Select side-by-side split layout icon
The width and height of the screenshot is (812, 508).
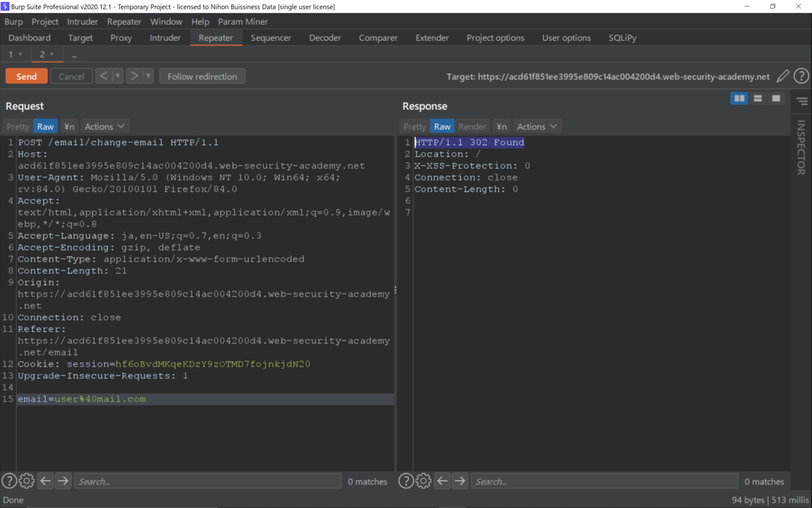coord(740,99)
